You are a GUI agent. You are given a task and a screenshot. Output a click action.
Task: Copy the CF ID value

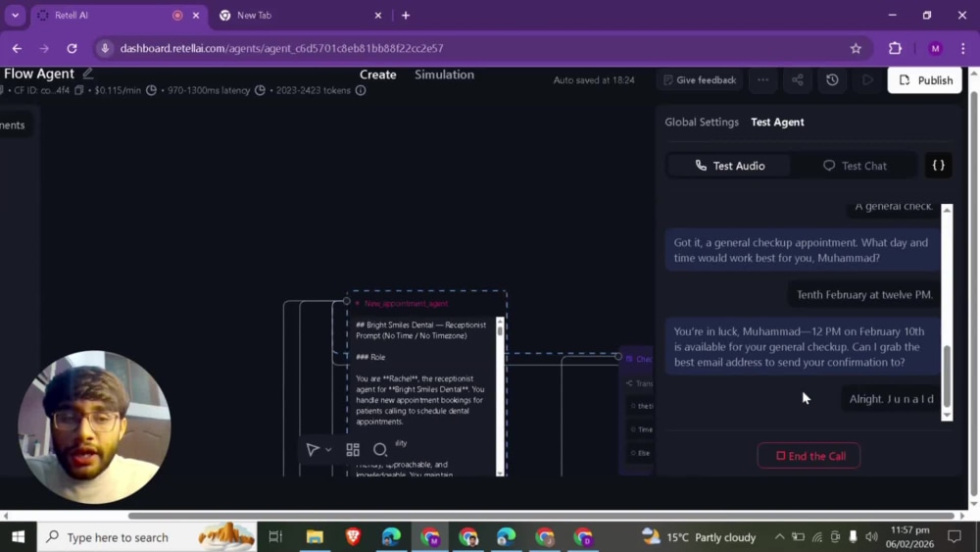[x=78, y=90]
